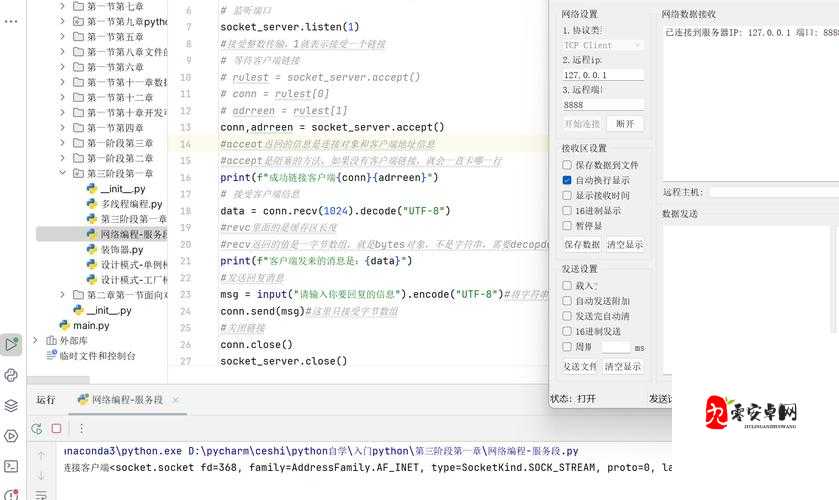The image size is (839, 500).
Task: Expand the 第一节第五章 folder
Action: 63,36
